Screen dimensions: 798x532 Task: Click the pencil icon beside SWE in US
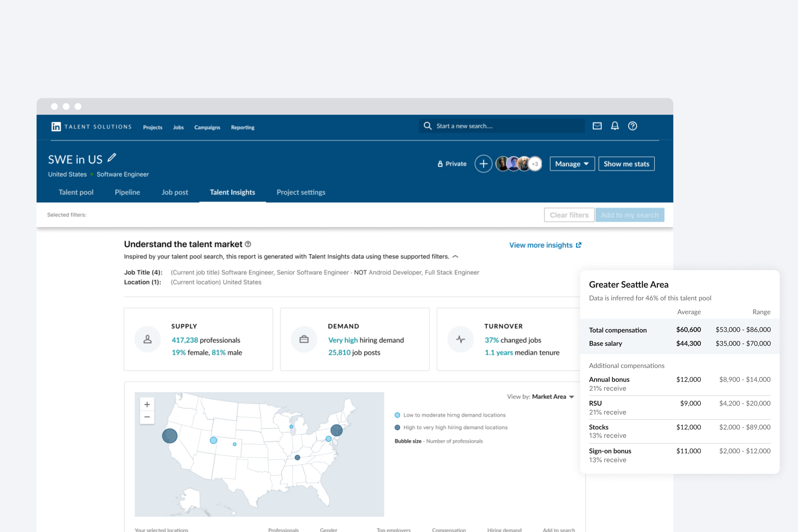[x=112, y=157]
